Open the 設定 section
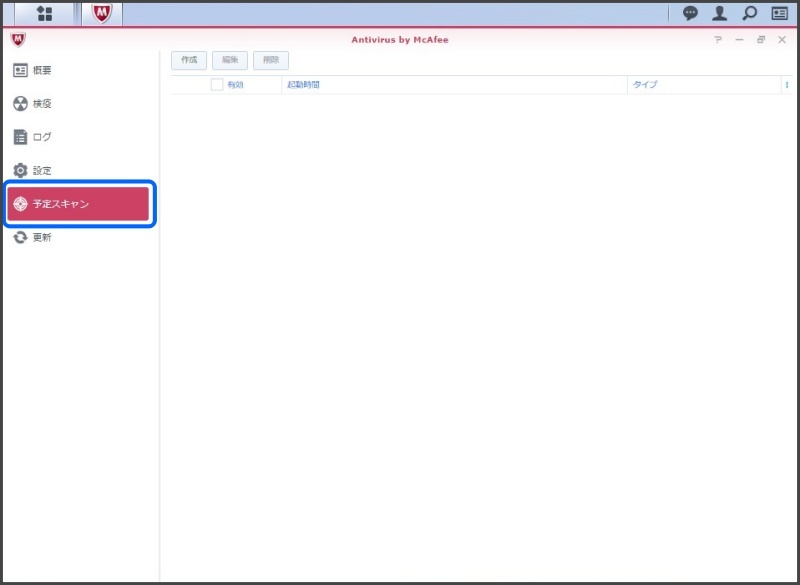This screenshot has width=800, height=585. (x=78, y=170)
